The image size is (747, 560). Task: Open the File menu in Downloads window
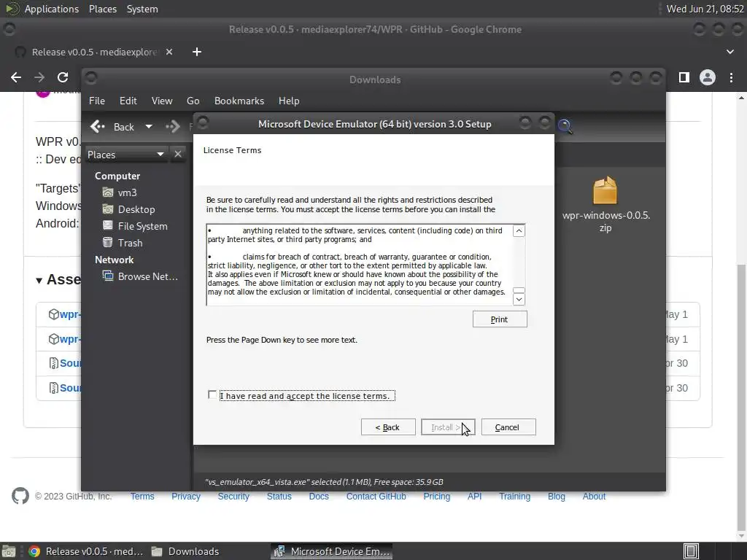tap(97, 101)
